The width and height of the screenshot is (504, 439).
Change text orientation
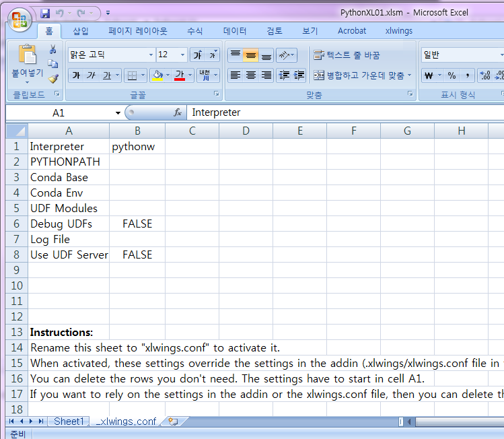point(286,55)
